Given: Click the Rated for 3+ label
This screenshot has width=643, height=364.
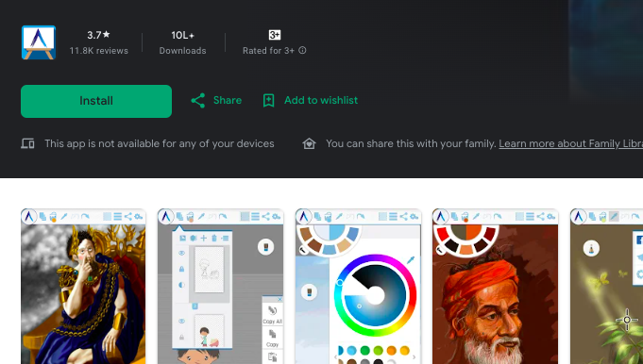Looking at the screenshot, I should pos(268,51).
